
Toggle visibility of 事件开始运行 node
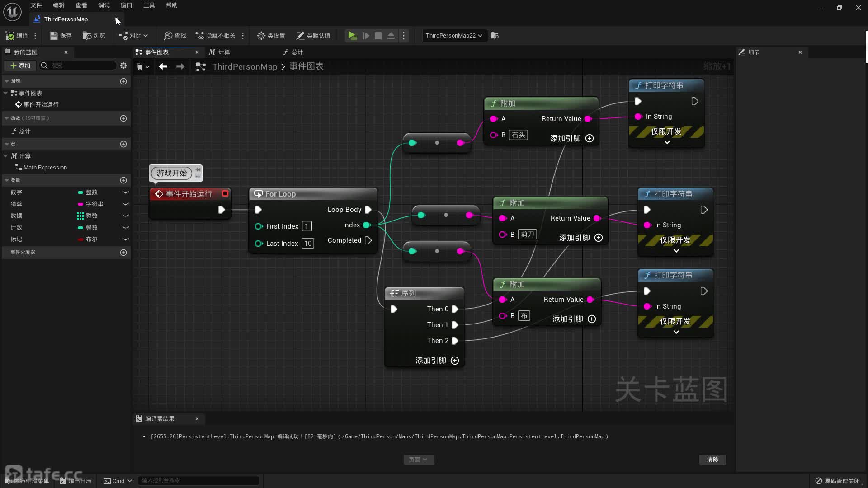pos(225,194)
